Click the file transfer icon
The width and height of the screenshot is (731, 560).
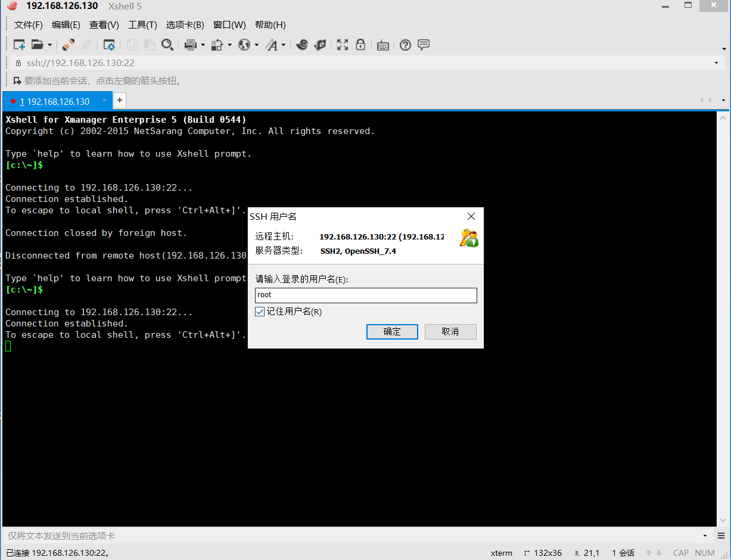click(x=217, y=45)
